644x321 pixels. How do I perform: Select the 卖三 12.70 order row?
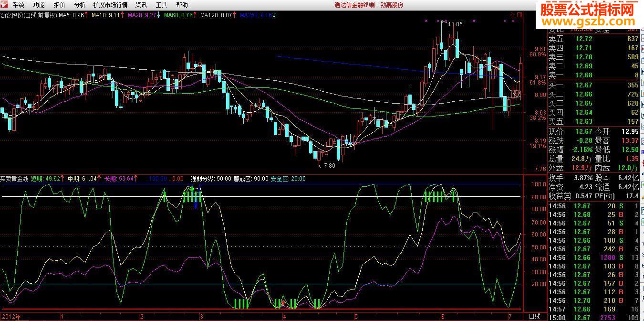tap(593, 57)
